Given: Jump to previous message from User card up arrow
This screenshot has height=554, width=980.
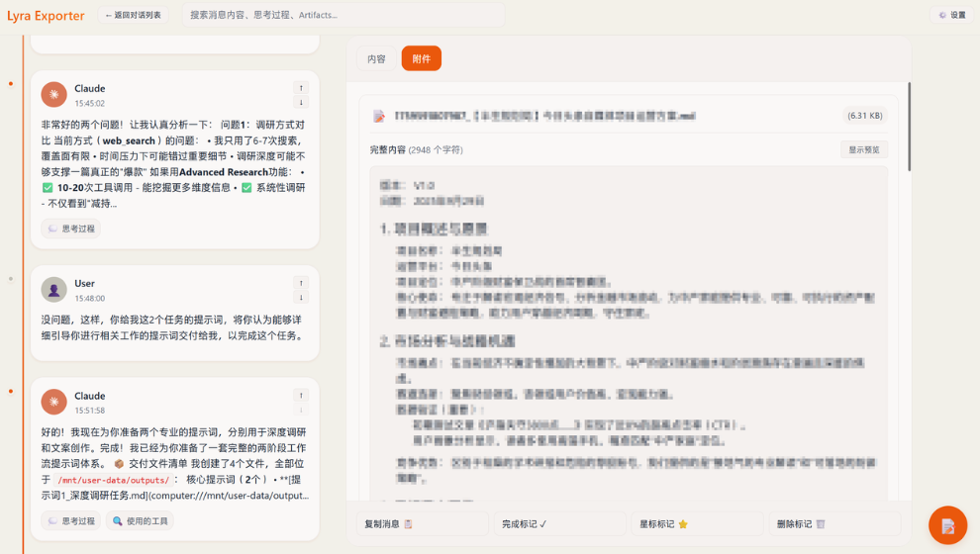Looking at the screenshot, I should tap(301, 283).
